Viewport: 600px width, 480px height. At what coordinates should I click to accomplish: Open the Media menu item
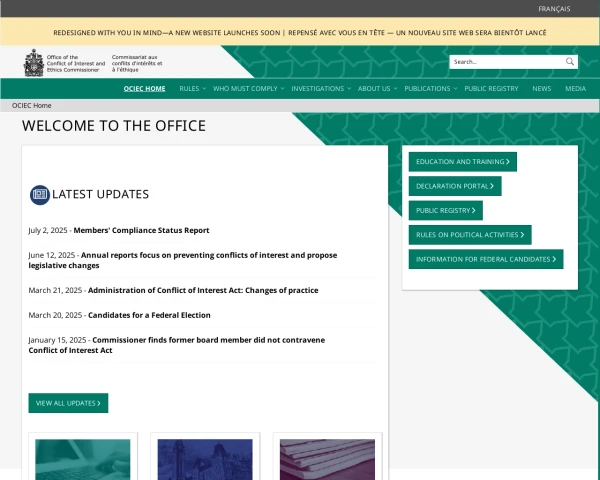[x=576, y=88]
